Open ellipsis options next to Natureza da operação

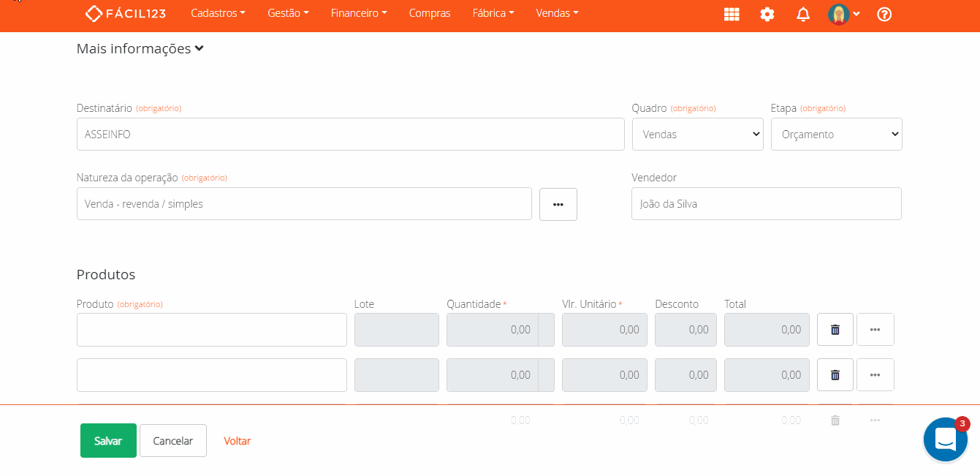558,204
